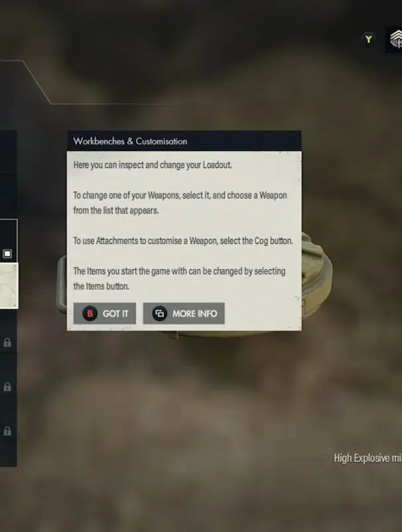Viewport: 402px width, 532px height.
Task: Click the small square icon in selected slot
Action: [x=7, y=253]
